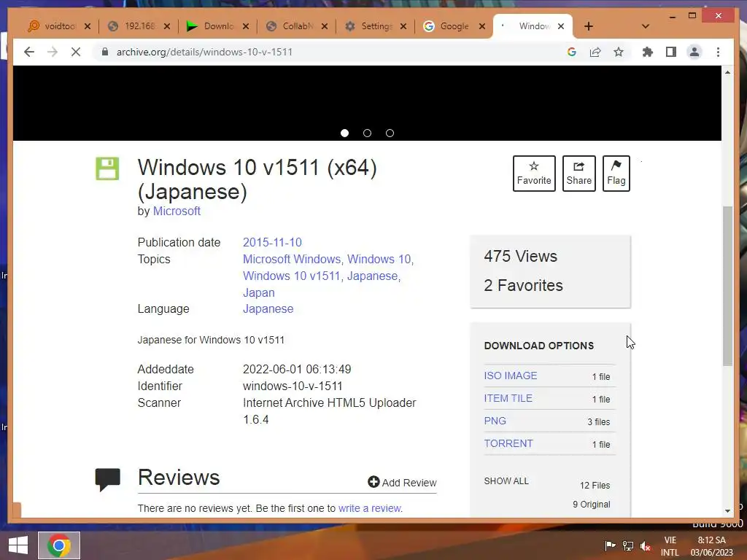747x560 pixels.
Task: Click the Reviews speech bubble icon
Action: (108, 480)
